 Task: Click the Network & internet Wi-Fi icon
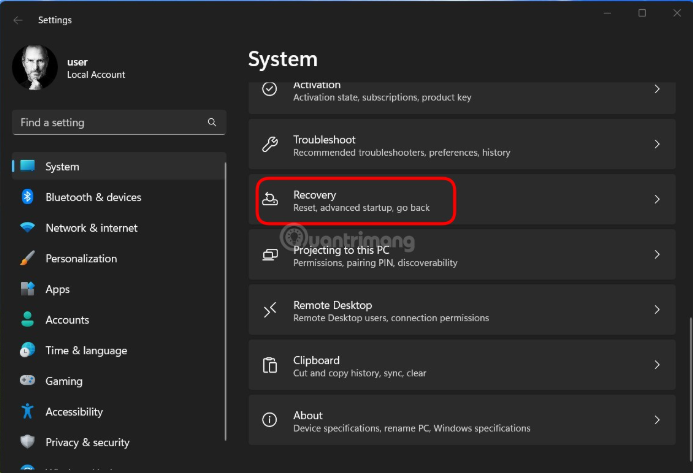pos(28,228)
